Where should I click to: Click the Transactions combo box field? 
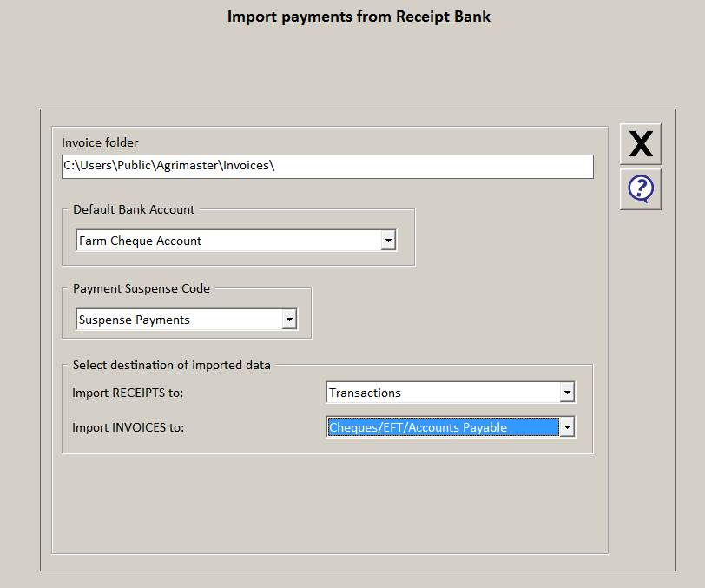451,393
